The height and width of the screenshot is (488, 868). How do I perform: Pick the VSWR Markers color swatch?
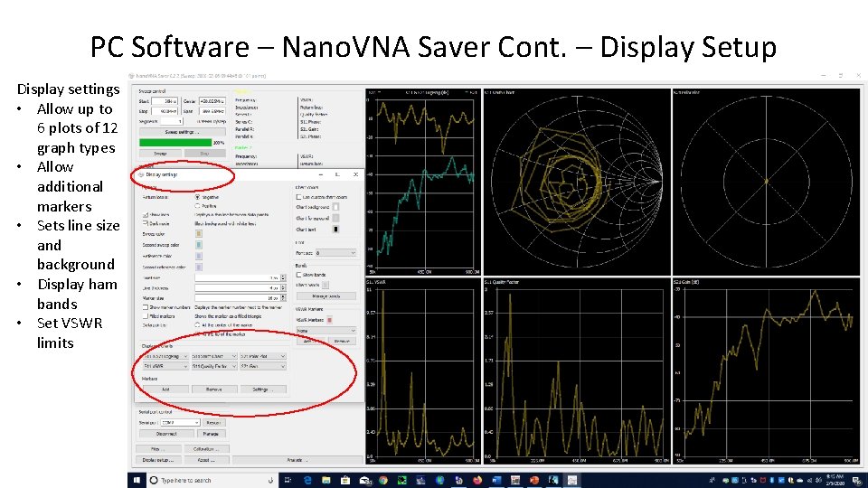329,320
